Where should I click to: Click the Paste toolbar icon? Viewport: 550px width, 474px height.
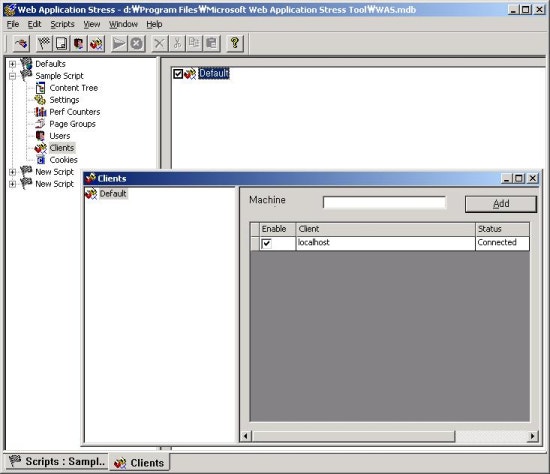[x=212, y=44]
